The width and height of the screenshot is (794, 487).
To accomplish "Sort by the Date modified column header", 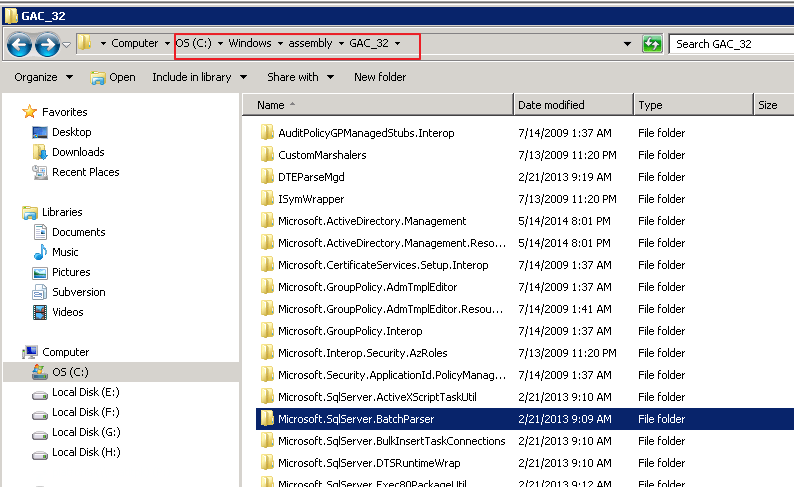I will click(x=573, y=105).
